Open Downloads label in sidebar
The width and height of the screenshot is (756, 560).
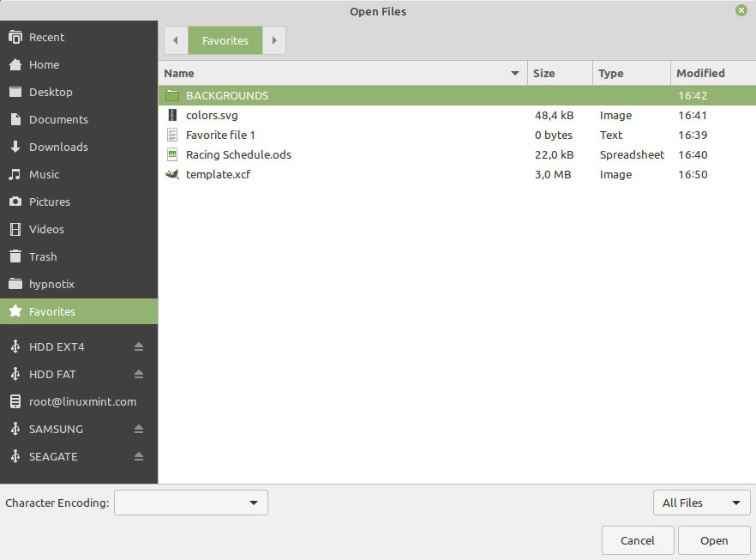58,148
